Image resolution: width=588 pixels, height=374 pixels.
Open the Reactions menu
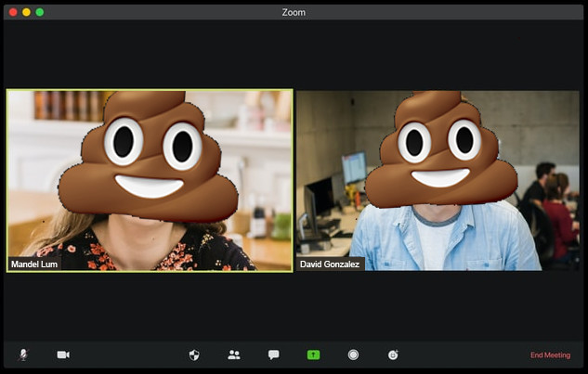pos(393,355)
